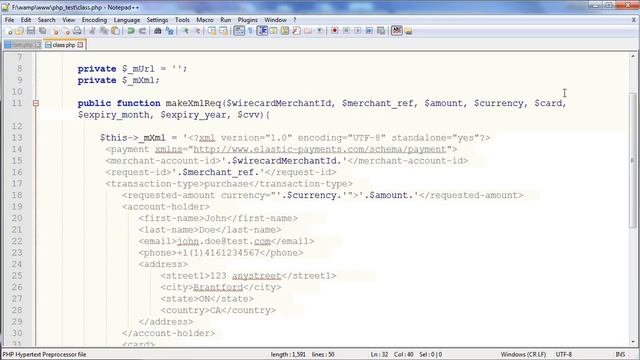
Task: Toggle synchronized vertical scrolling
Action: tap(212, 31)
